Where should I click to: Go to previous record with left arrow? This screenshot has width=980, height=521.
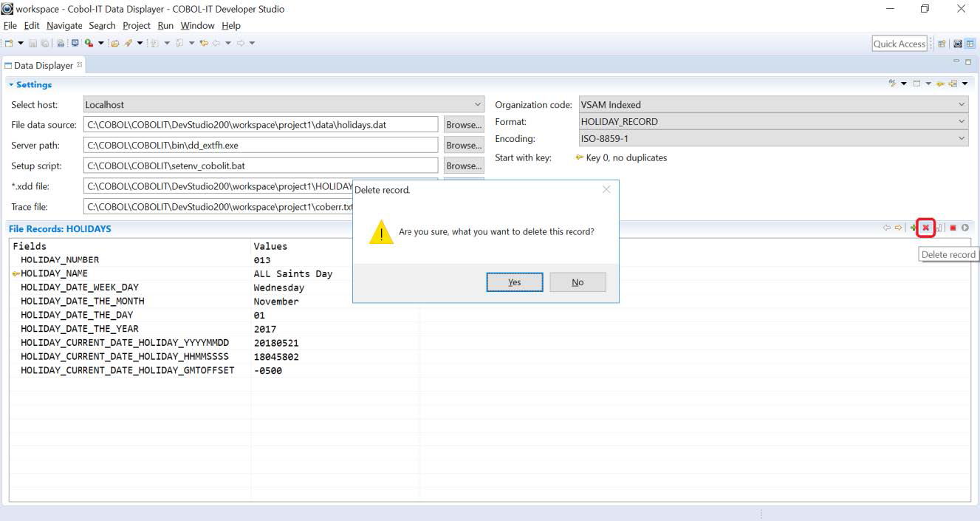tap(887, 228)
